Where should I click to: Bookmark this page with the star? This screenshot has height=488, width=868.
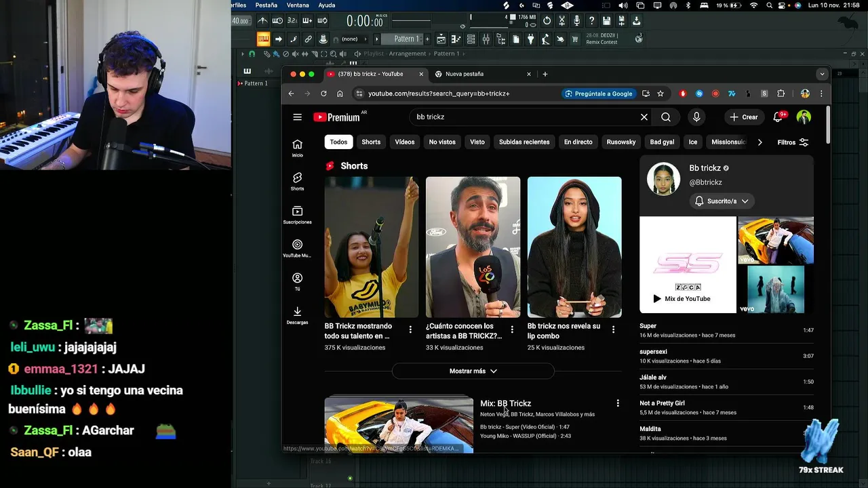pyautogui.click(x=660, y=94)
